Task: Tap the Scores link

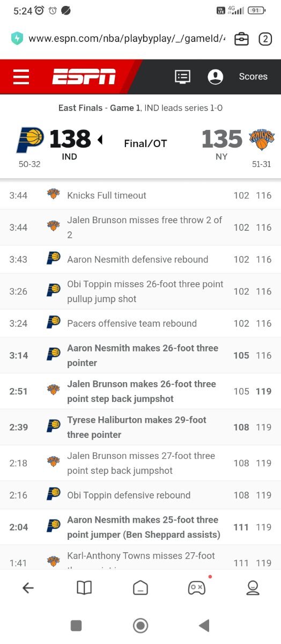Action: [253, 77]
